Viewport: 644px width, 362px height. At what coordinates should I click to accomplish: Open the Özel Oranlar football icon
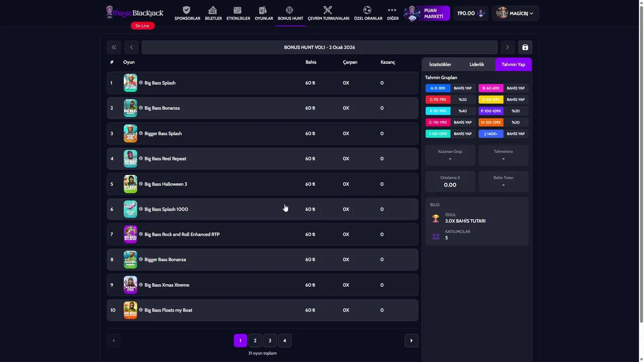[x=367, y=10]
